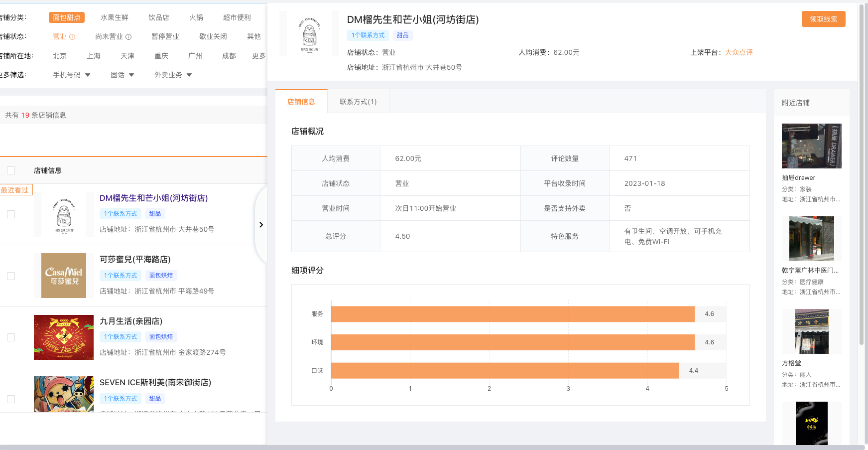This screenshot has width=868, height=450.
Task: Filter by 其他 status
Action: (x=254, y=36)
